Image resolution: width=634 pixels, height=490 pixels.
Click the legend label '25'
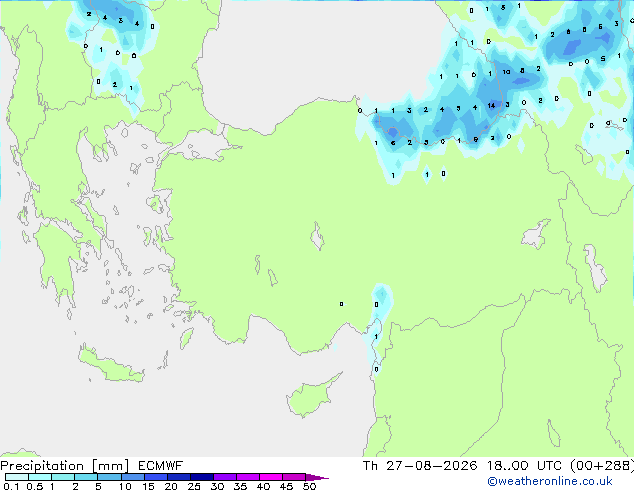194,486
